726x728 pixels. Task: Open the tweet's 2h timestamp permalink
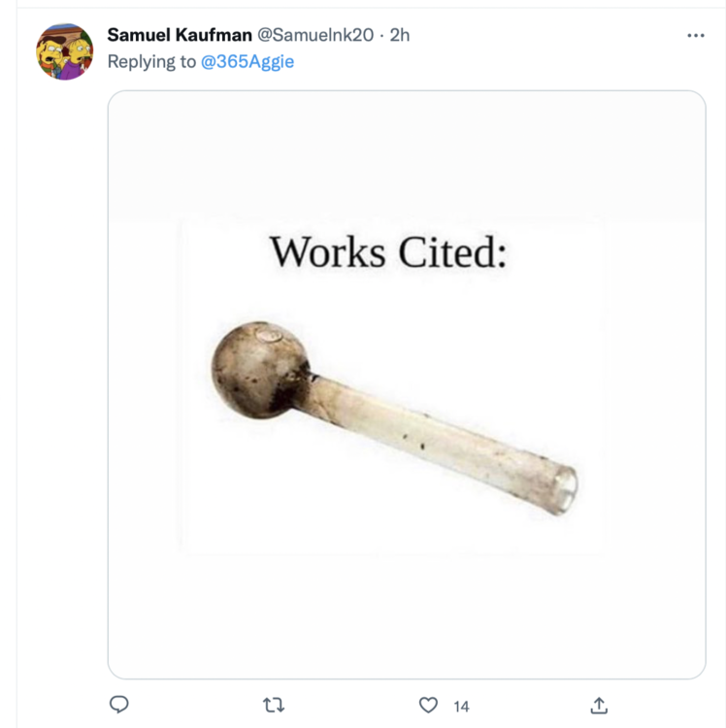point(400,35)
